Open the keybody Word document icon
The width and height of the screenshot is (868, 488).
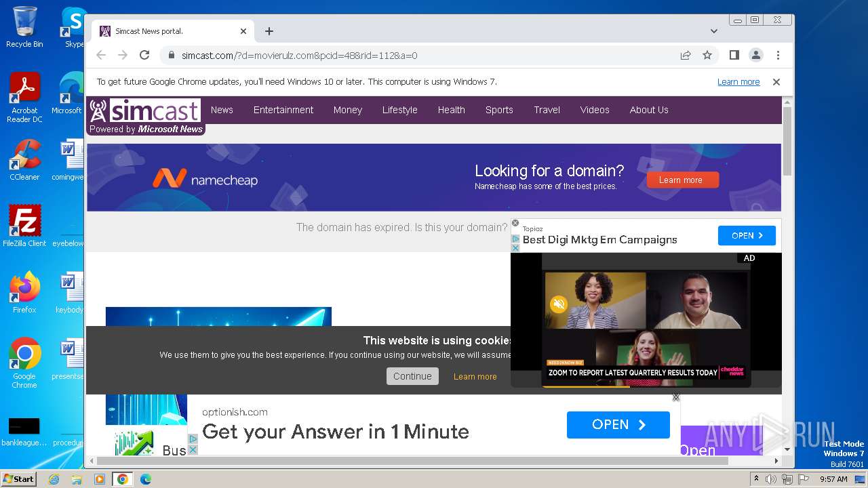tap(70, 293)
